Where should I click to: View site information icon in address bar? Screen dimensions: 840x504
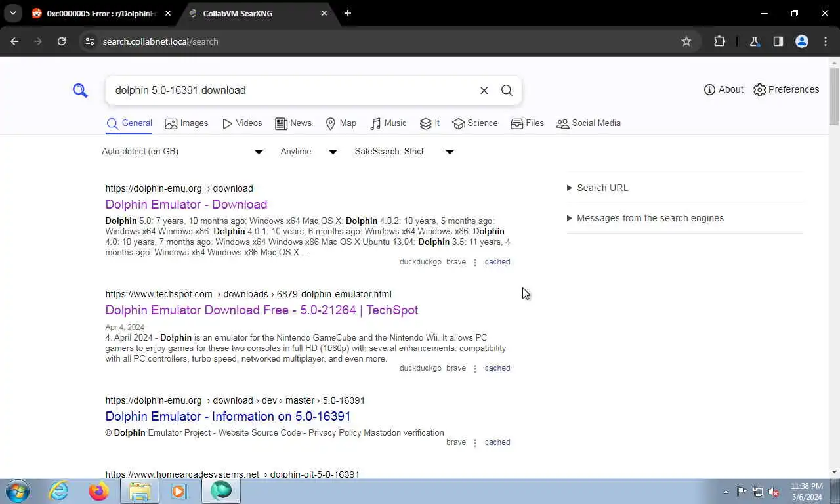pyautogui.click(x=90, y=41)
